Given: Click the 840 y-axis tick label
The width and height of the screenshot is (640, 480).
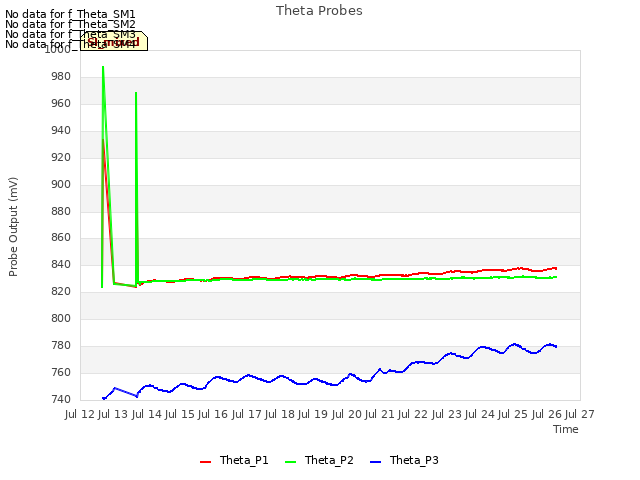Looking at the screenshot, I should [61, 264].
